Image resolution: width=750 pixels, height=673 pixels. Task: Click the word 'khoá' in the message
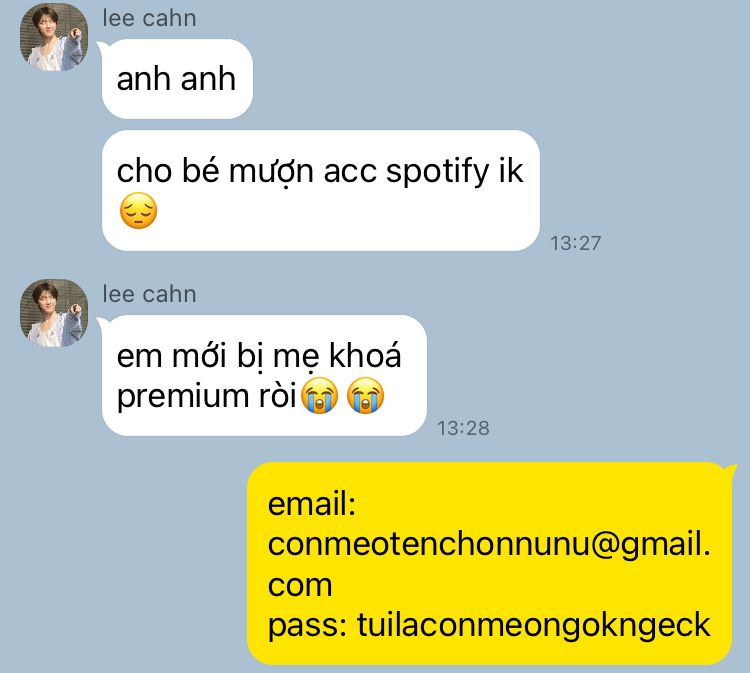tap(365, 356)
